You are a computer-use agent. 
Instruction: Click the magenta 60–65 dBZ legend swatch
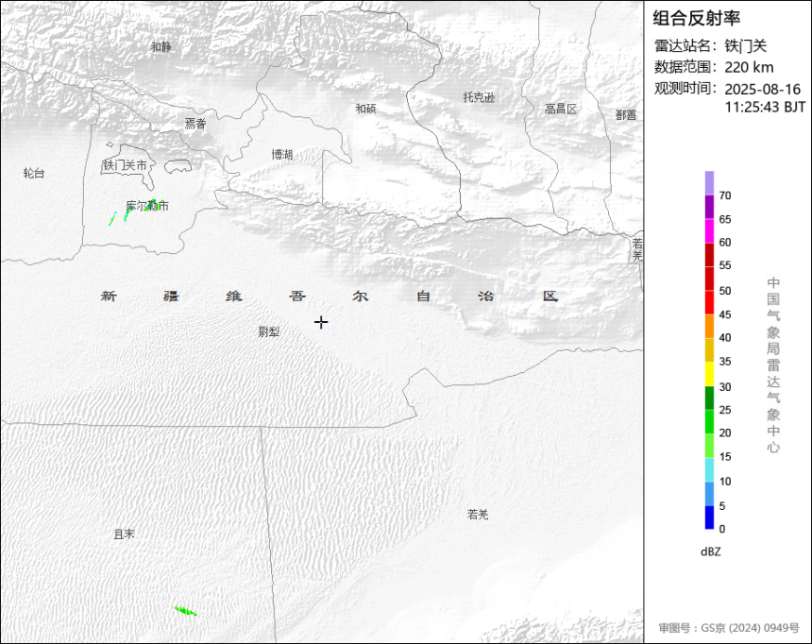[709, 230]
